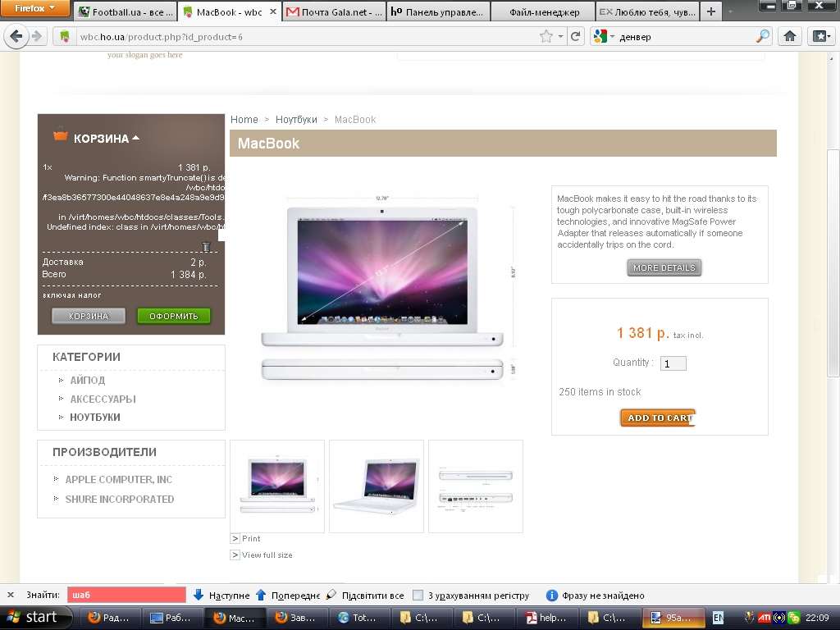Switch to Рад... Firefox taskbar item
Viewport: 840px width, 630px height.
click(111, 618)
